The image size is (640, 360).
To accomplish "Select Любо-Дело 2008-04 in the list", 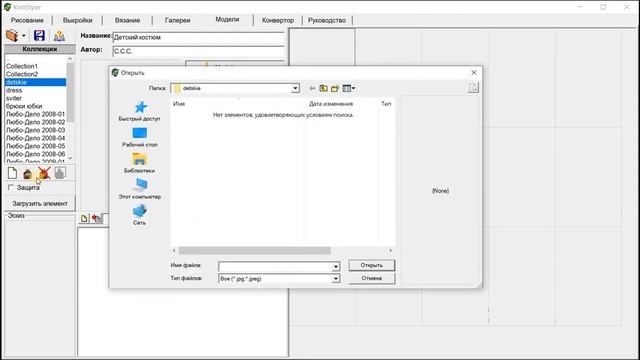I will (x=36, y=138).
